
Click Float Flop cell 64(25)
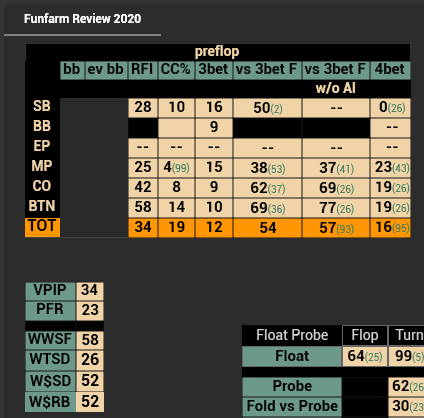pos(365,356)
